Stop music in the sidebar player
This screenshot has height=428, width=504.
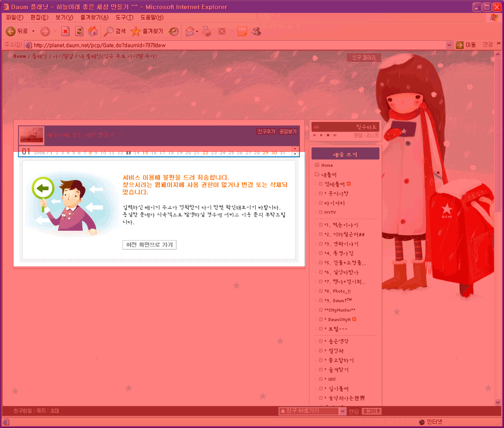[x=328, y=135]
